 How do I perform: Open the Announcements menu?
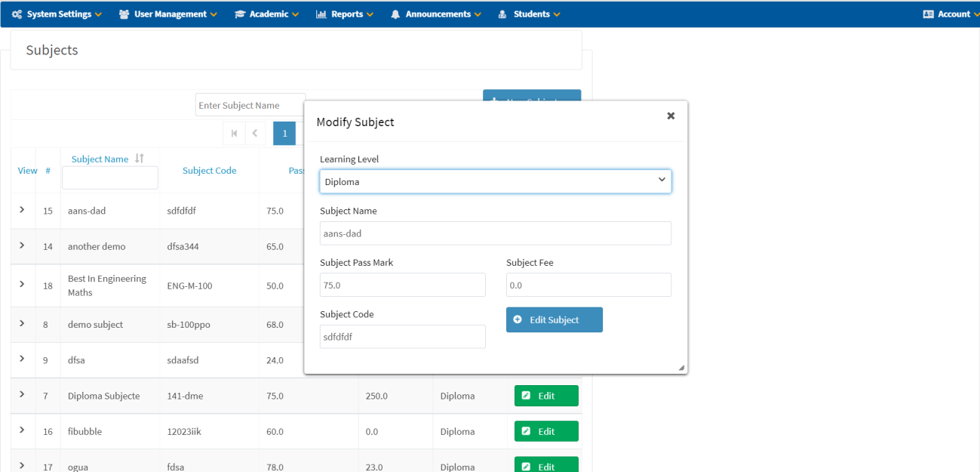[x=436, y=14]
